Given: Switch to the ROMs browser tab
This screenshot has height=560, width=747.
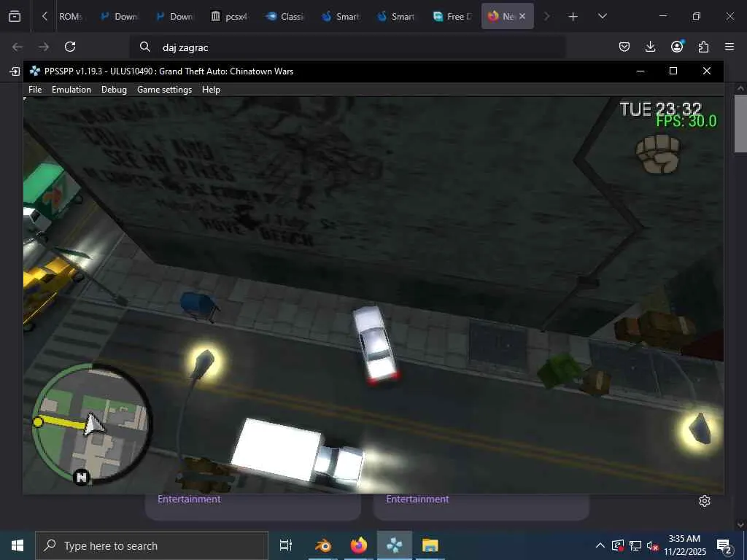Looking at the screenshot, I should [x=71, y=16].
